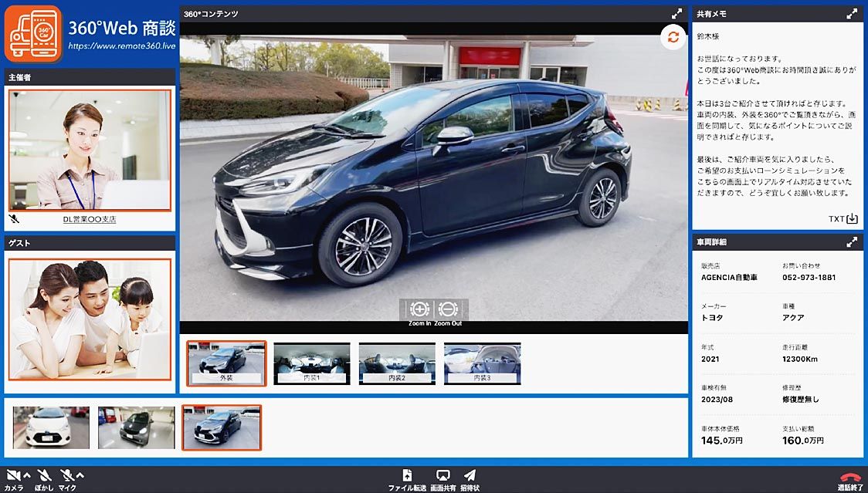Click the Zoom Out magnifier icon
Screen dimensions: 868x493
(448, 309)
